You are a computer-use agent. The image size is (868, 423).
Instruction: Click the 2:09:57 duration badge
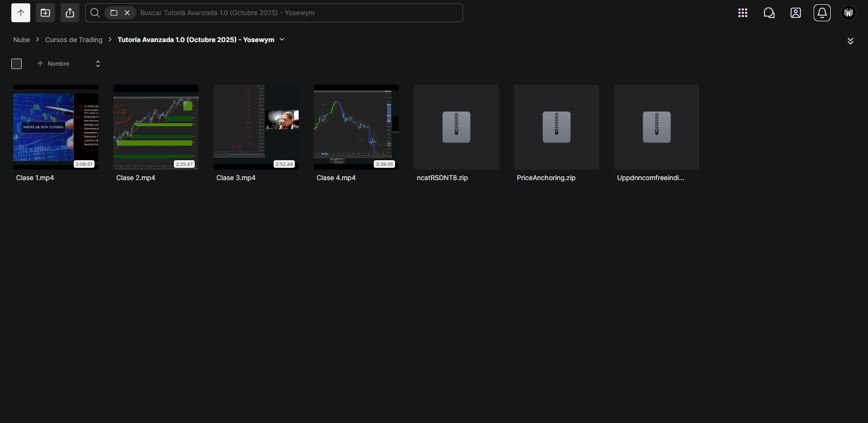[x=84, y=164]
